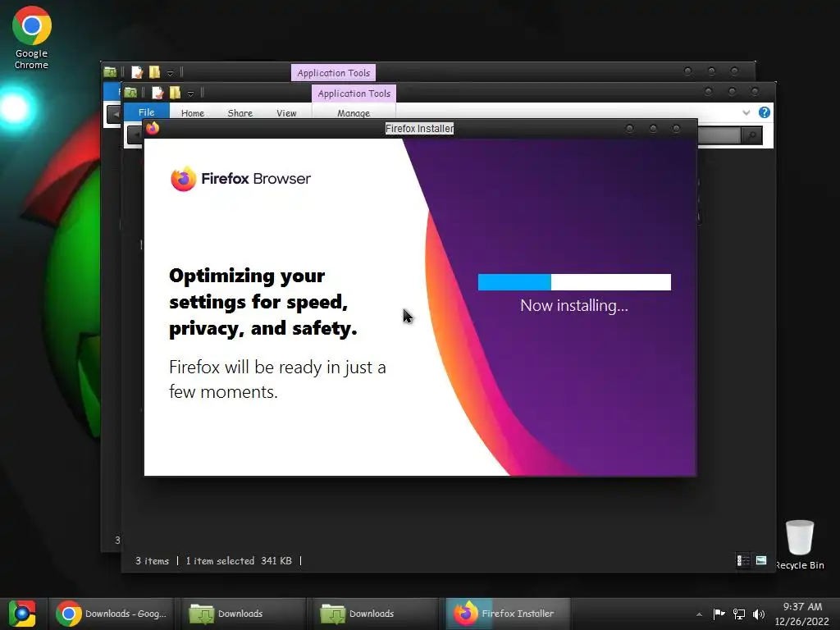The width and height of the screenshot is (840, 630).
Task: Click Properties quick access icon in rear Explorer
Action: [x=137, y=72]
